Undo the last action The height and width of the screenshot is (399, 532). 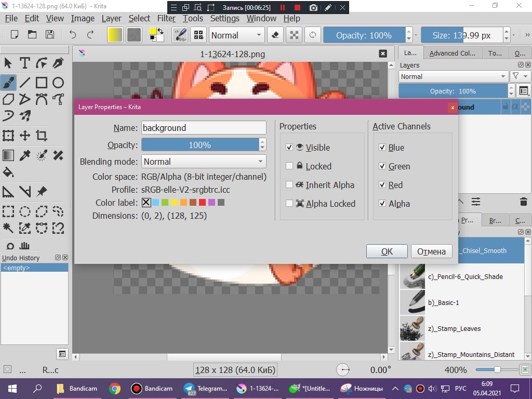tap(73, 35)
